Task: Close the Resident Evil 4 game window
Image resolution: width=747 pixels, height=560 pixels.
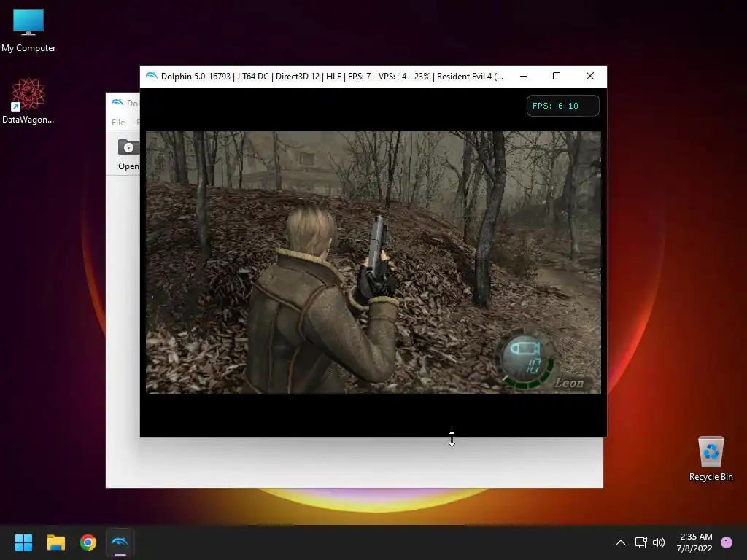Action: (x=589, y=76)
